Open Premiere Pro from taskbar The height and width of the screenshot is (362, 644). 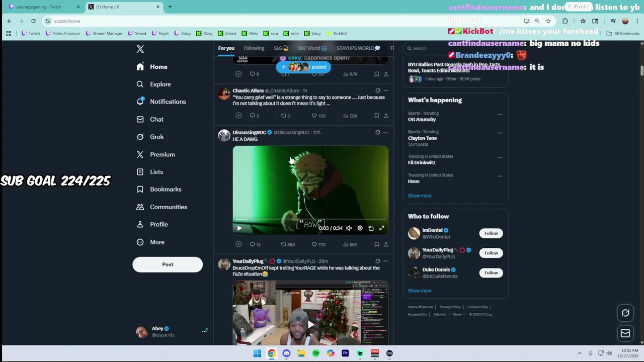345,353
